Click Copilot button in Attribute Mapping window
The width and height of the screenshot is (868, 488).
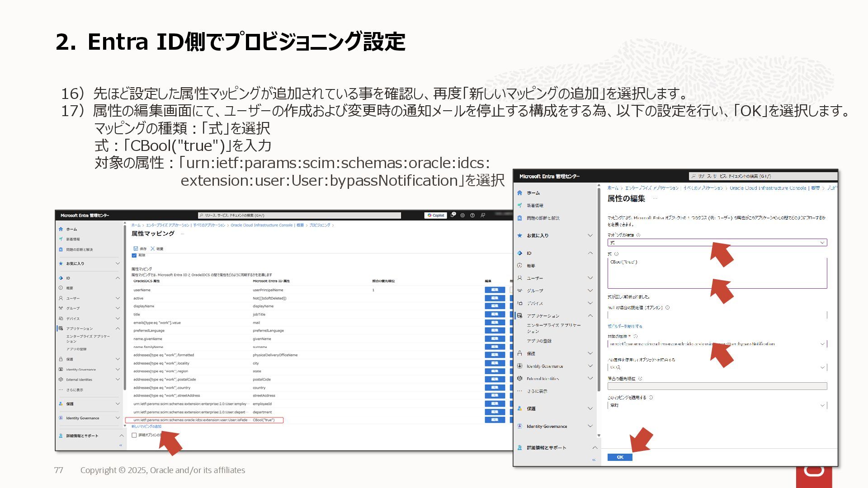pos(436,216)
